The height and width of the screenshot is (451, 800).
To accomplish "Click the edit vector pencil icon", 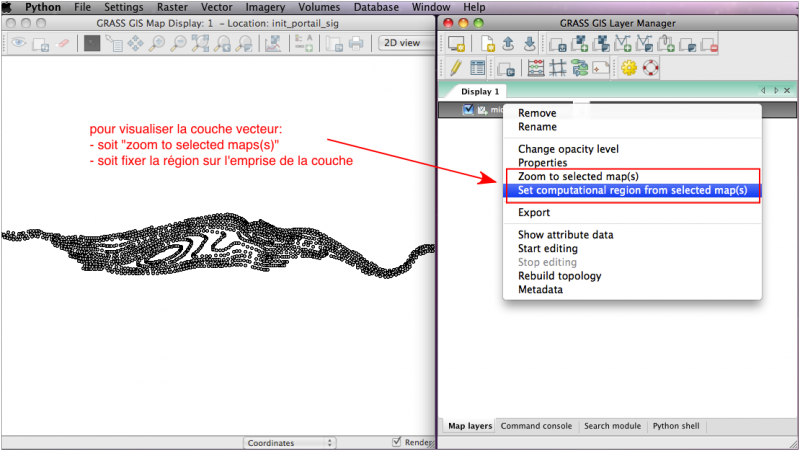I will tap(455, 68).
